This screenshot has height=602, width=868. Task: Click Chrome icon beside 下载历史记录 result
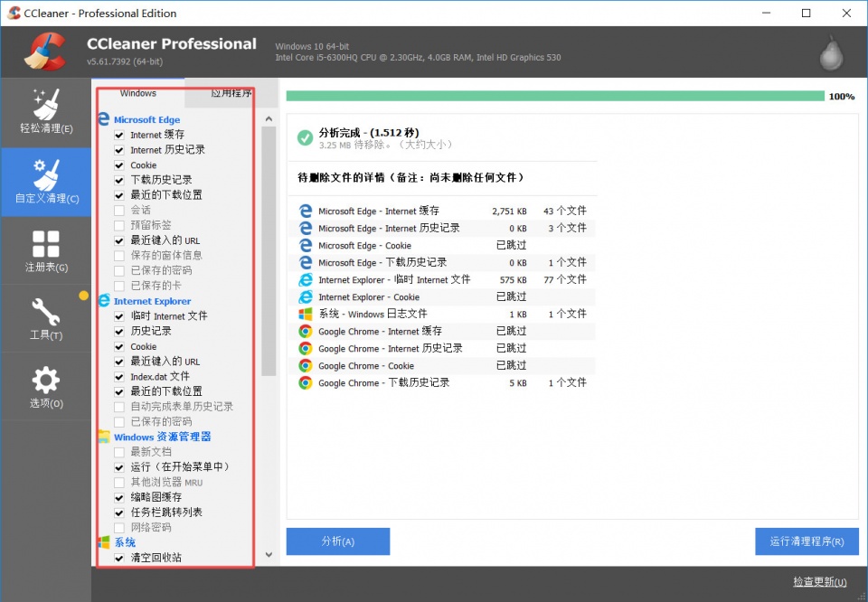click(x=305, y=382)
